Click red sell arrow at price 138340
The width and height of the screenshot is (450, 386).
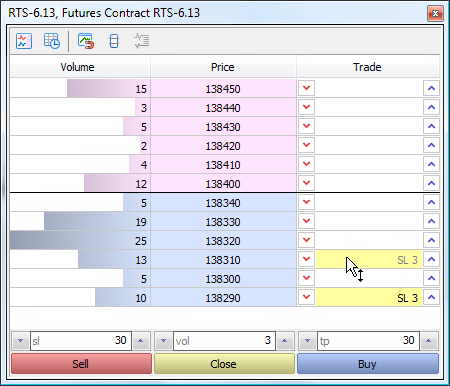(306, 202)
